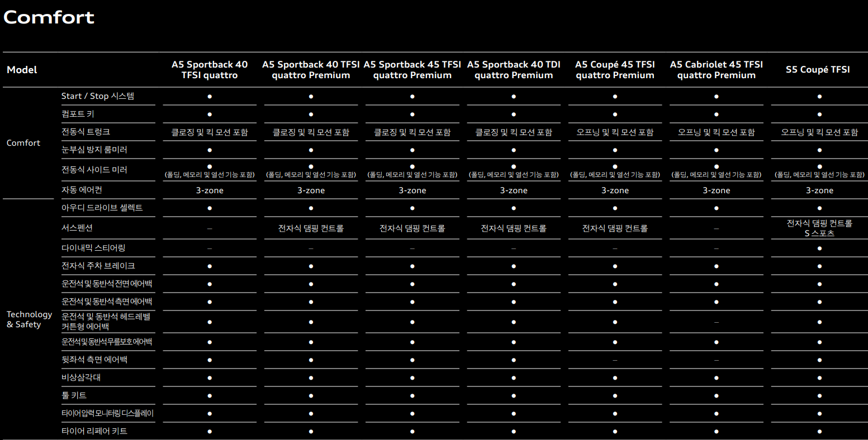Click A5 Sportback 40 TFSI quattro Premium header

[311, 70]
